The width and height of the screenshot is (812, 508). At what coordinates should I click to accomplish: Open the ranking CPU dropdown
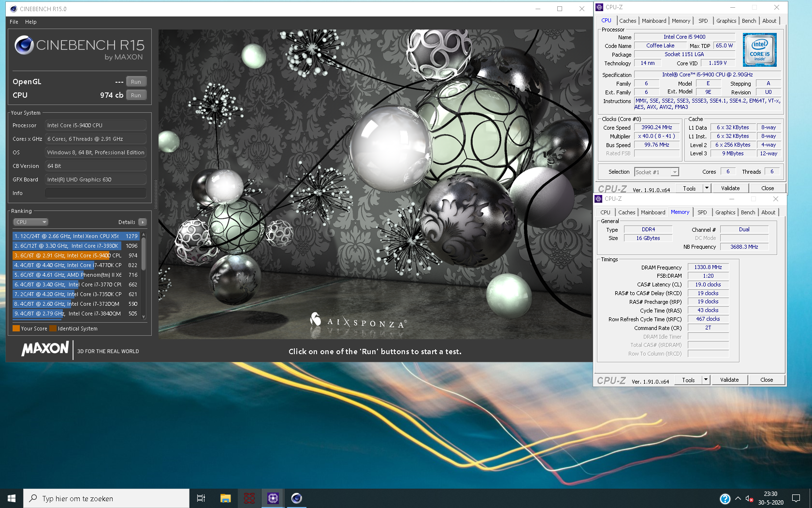click(30, 222)
